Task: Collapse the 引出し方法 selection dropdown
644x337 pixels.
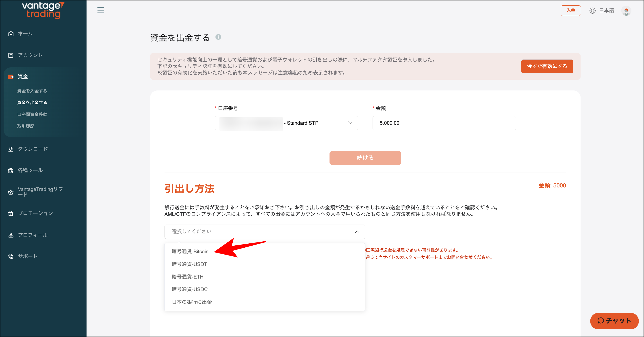Action: coord(357,232)
